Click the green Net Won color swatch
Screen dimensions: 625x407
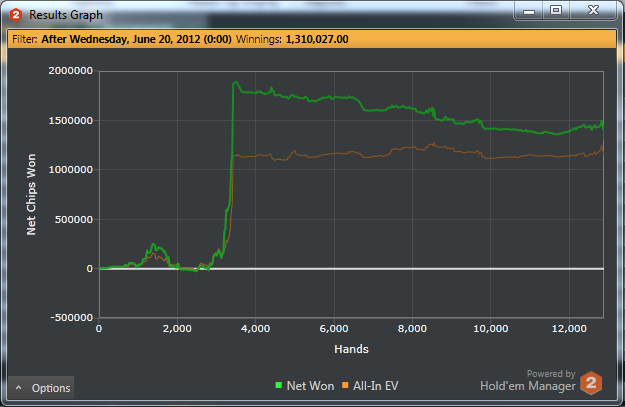[x=279, y=385]
